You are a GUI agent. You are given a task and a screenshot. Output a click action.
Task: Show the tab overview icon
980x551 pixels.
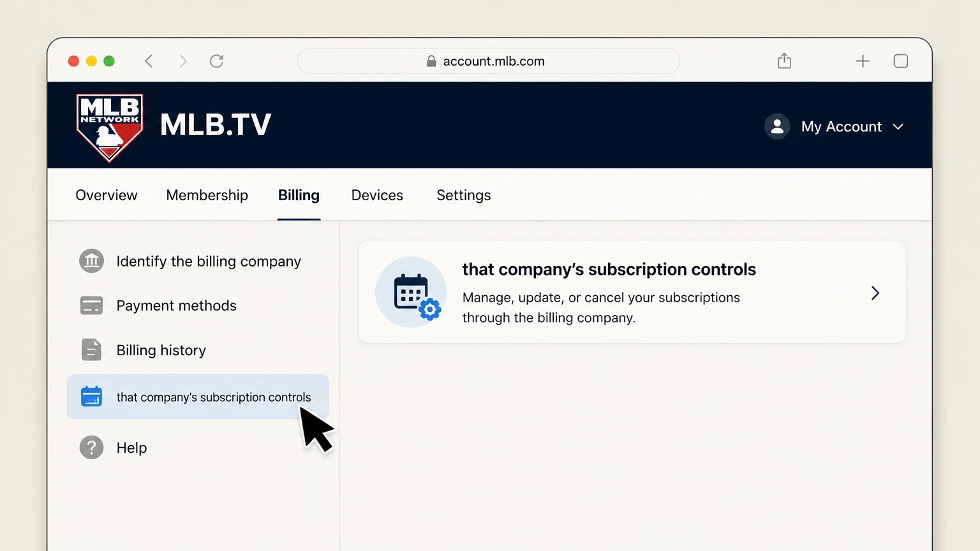[x=901, y=61]
